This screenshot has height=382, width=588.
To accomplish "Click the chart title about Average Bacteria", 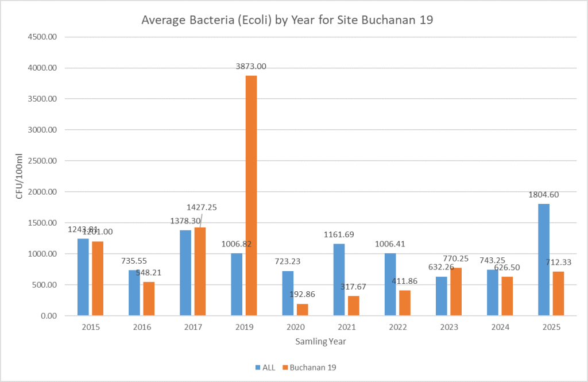I will 287,20.
